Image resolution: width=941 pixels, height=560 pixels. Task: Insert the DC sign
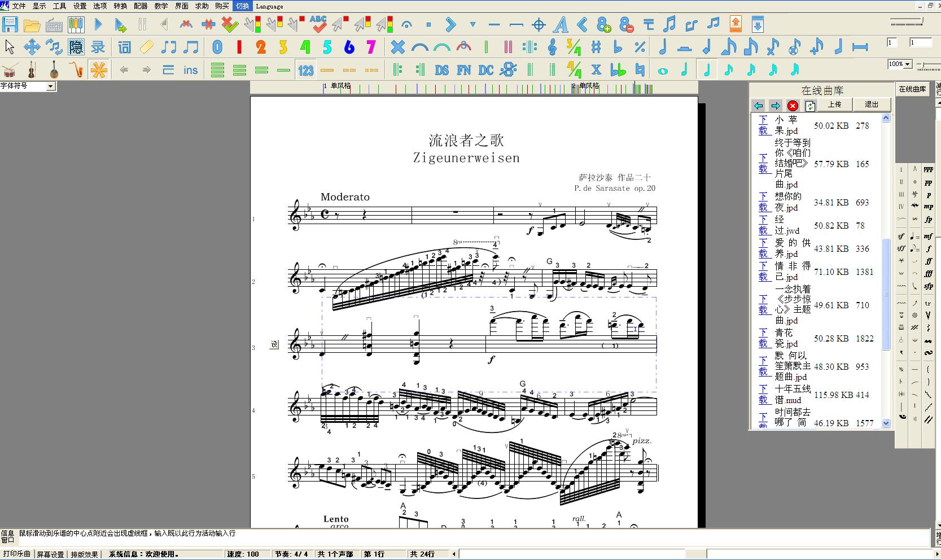(x=486, y=70)
